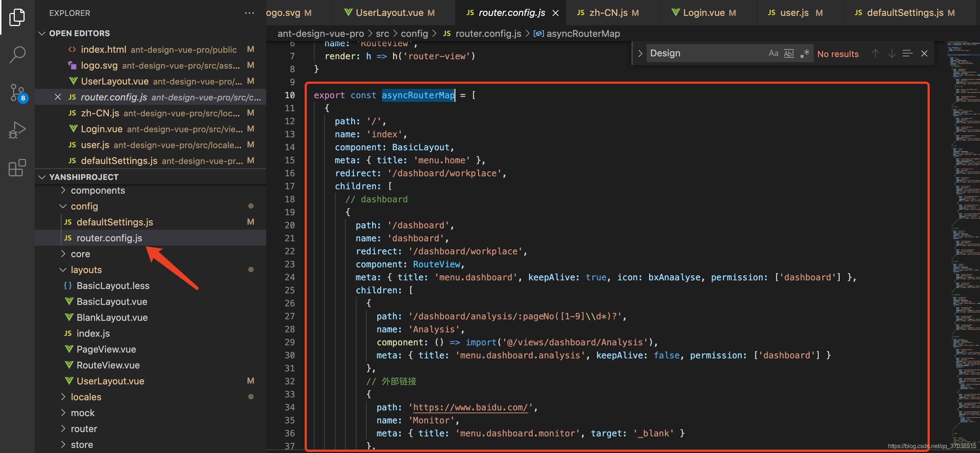This screenshot has height=453, width=980.
Task: Expand the replace field chevron in find widget
Action: click(x=640, y=53)
